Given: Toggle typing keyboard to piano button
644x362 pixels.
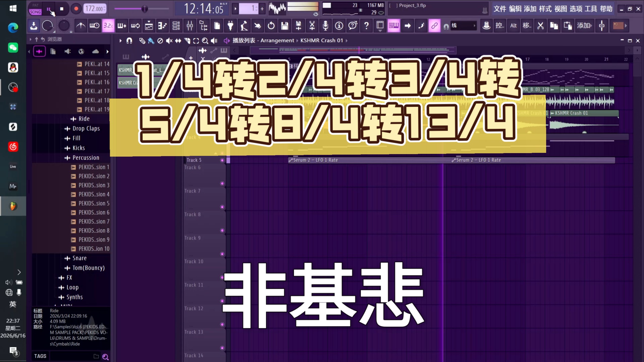Looking at the screenshot, I should click(x=394, y=25).
